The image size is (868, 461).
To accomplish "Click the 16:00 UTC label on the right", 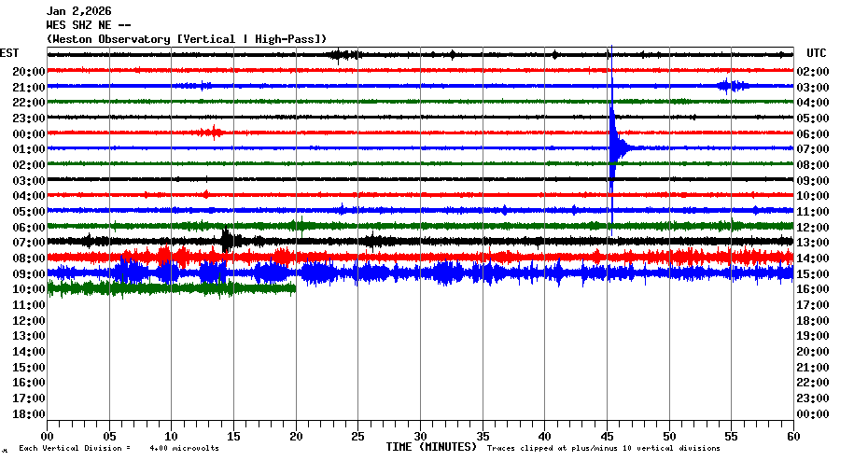I will pos(811,289).
